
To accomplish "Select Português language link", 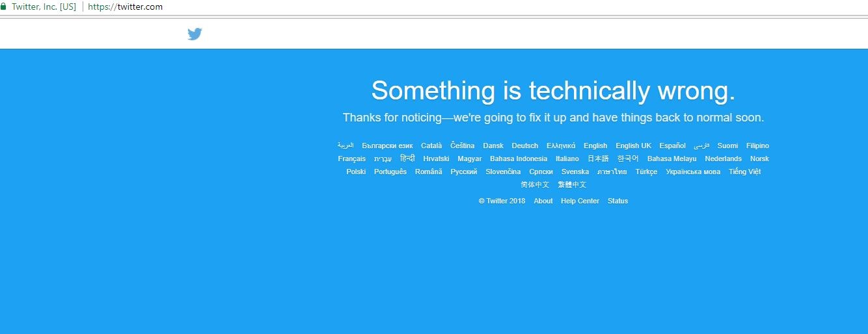I will 390,172.
